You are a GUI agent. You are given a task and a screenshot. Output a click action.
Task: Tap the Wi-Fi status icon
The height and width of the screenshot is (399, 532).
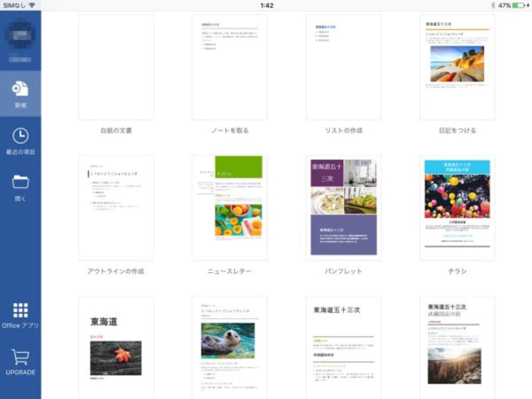(32, 5)
